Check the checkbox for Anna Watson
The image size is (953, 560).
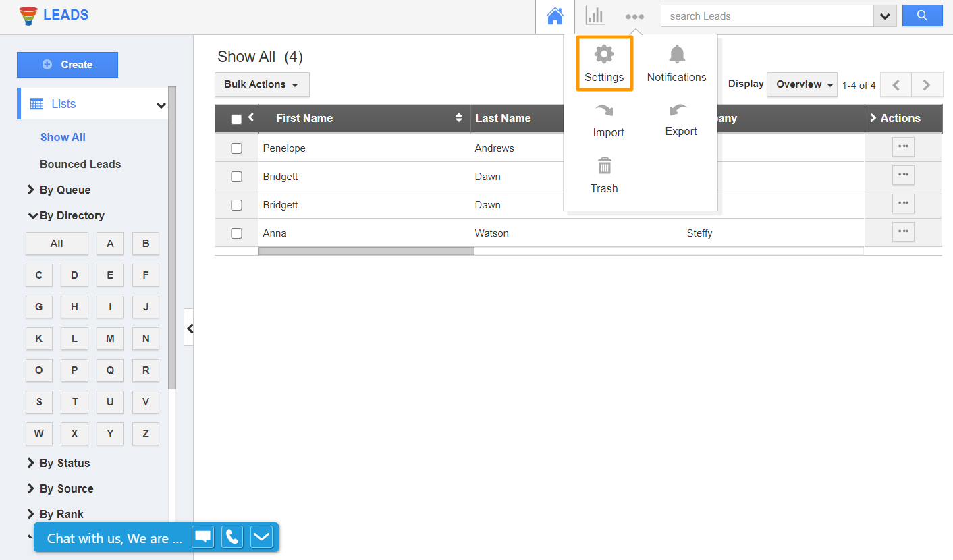coord(236,233)
